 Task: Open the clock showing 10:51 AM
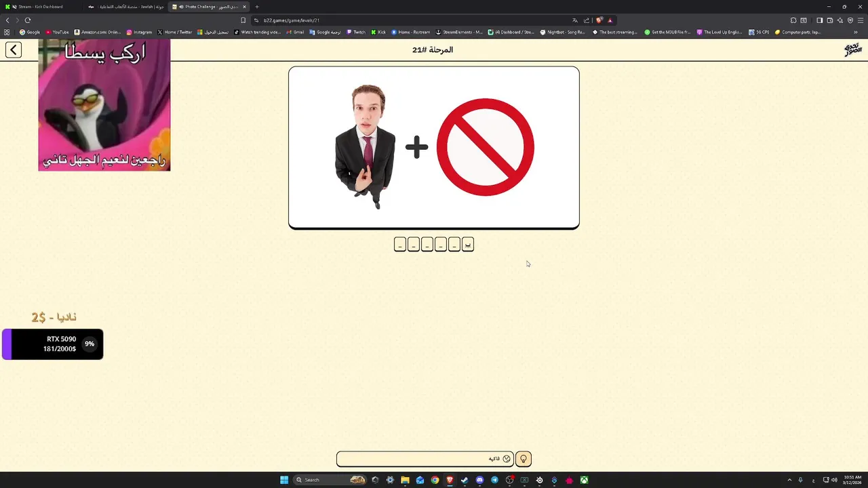point(853,480)
